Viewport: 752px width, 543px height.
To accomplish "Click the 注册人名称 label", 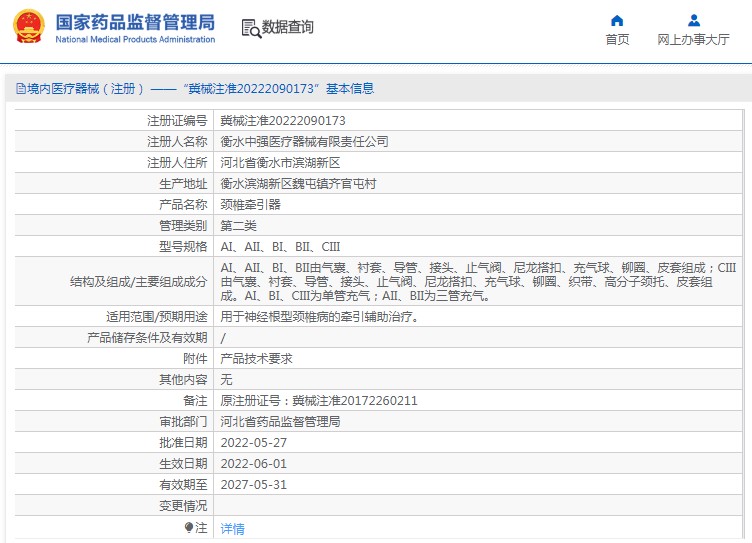I will (x=177, y=142).
